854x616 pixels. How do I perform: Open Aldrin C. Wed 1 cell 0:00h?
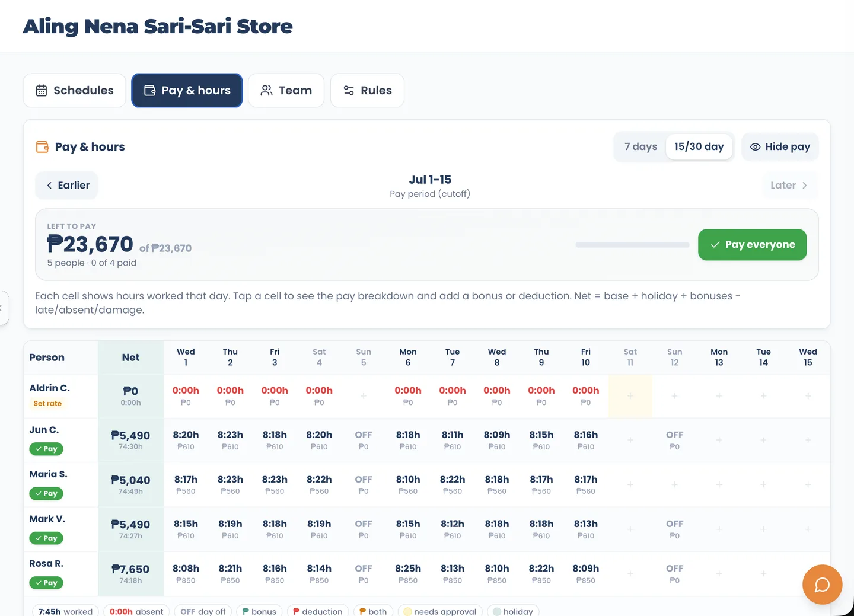coord(186,396)
